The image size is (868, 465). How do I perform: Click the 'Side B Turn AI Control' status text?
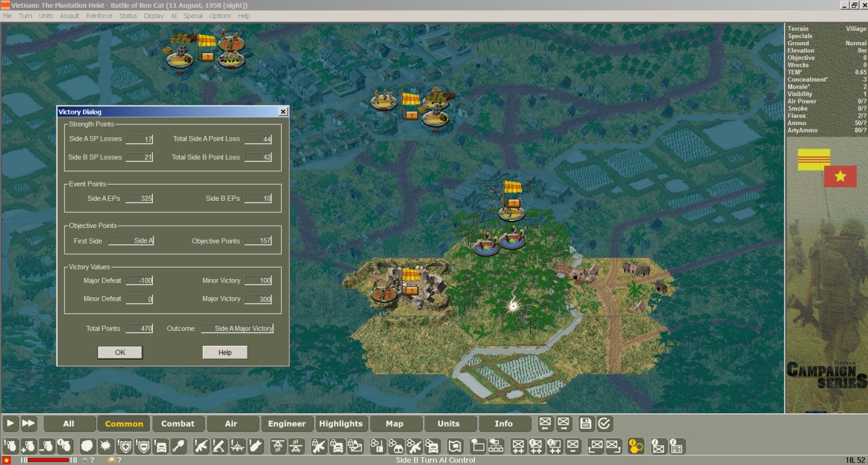[435, 460]
